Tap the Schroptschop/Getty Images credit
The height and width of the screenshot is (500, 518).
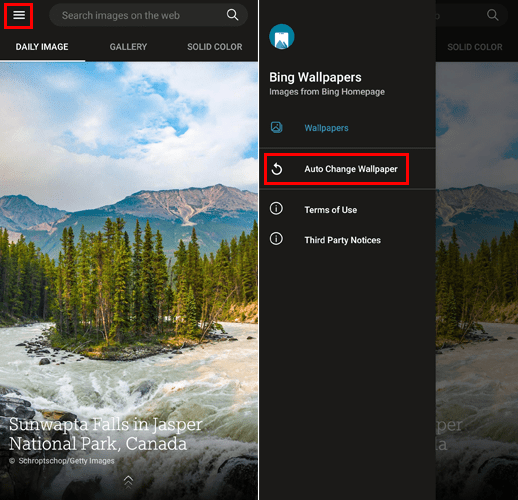[62, 461]
